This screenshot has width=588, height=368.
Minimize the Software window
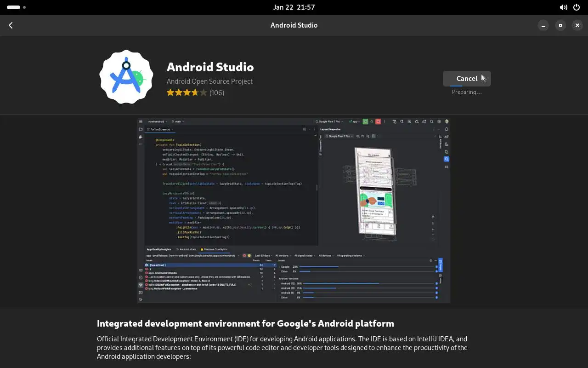tap(543, 25)
